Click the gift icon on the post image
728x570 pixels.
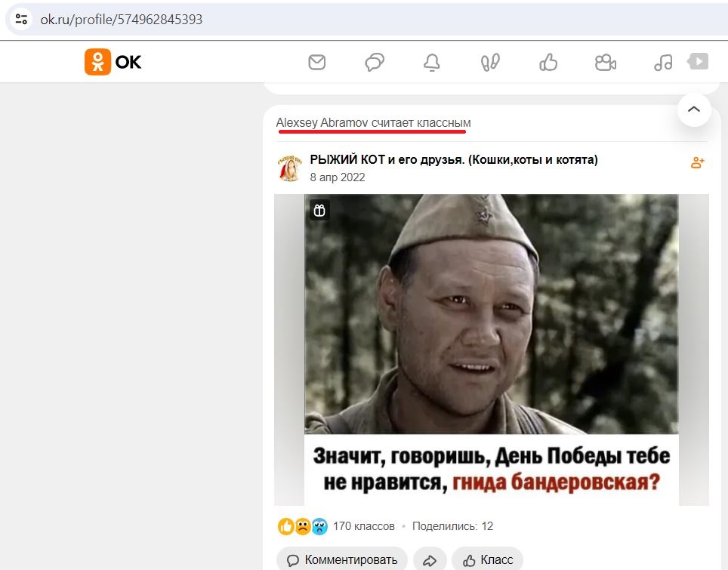click(319, 211)
